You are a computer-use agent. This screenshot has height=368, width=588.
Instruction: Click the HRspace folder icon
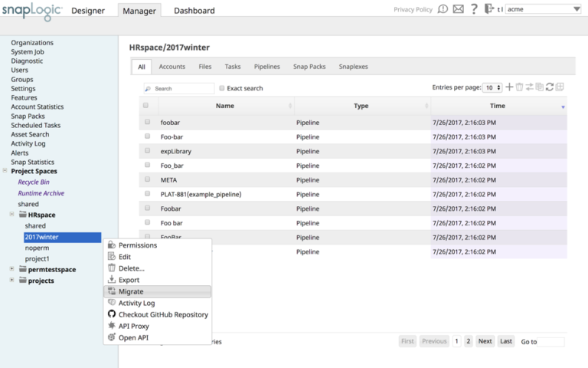(x=23, y=215)
